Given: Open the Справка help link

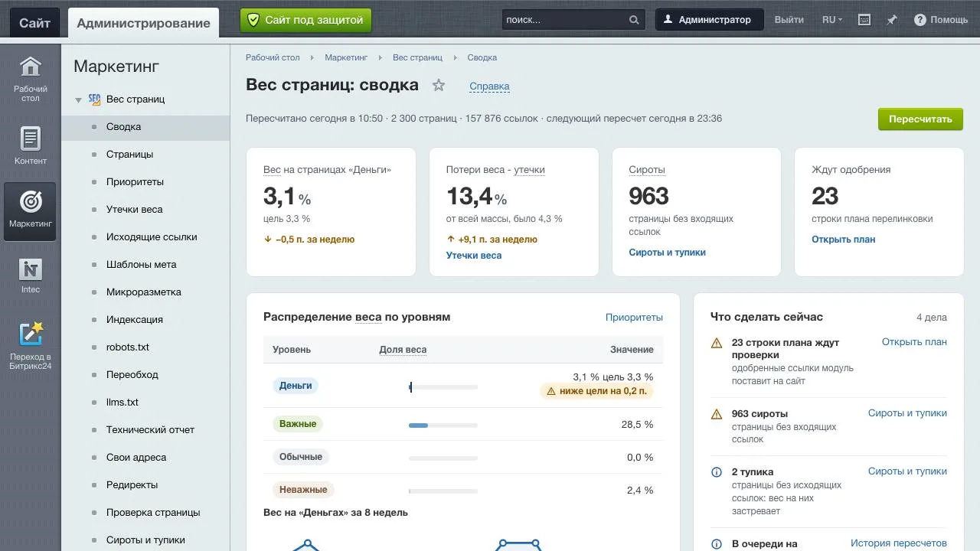Looking at the screenshot, I should 489,86.
